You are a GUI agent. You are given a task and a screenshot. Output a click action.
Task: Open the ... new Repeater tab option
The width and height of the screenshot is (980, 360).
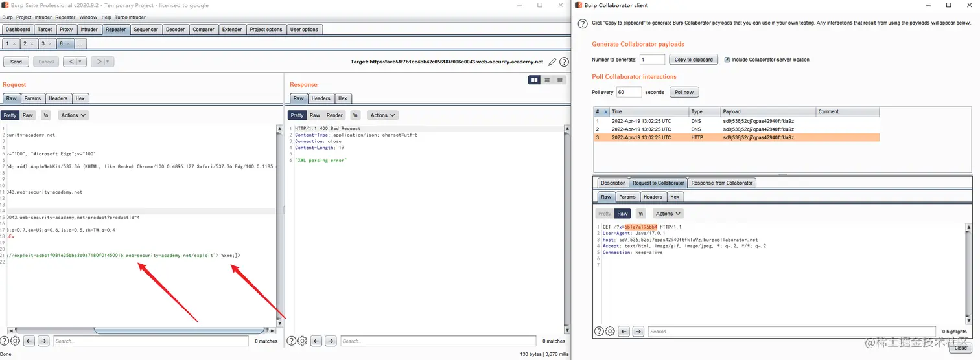[80, 43]
